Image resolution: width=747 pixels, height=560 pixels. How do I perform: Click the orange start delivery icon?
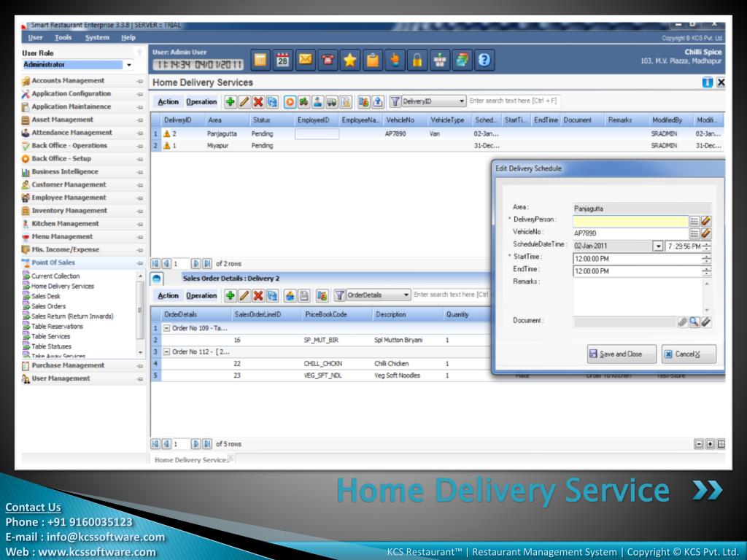290,101
